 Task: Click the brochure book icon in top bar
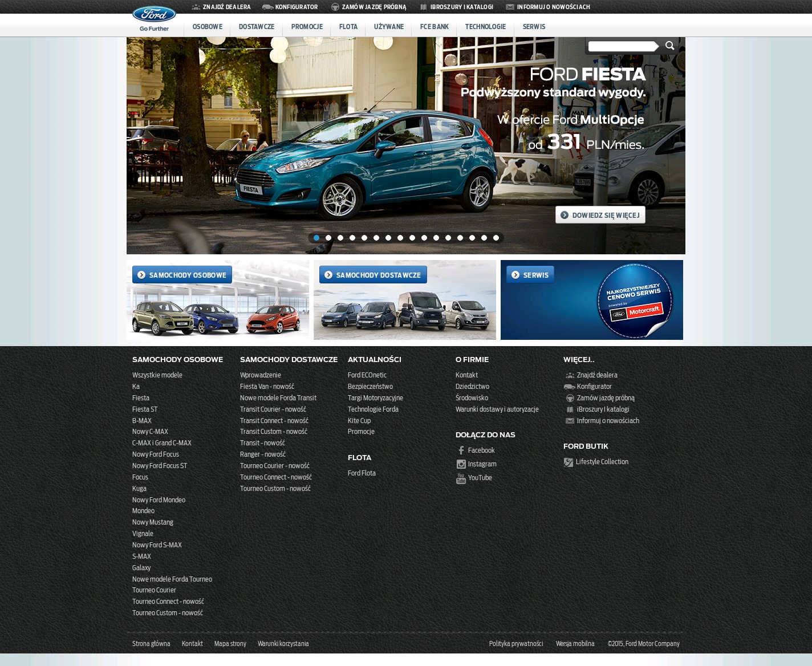[424, 7]
